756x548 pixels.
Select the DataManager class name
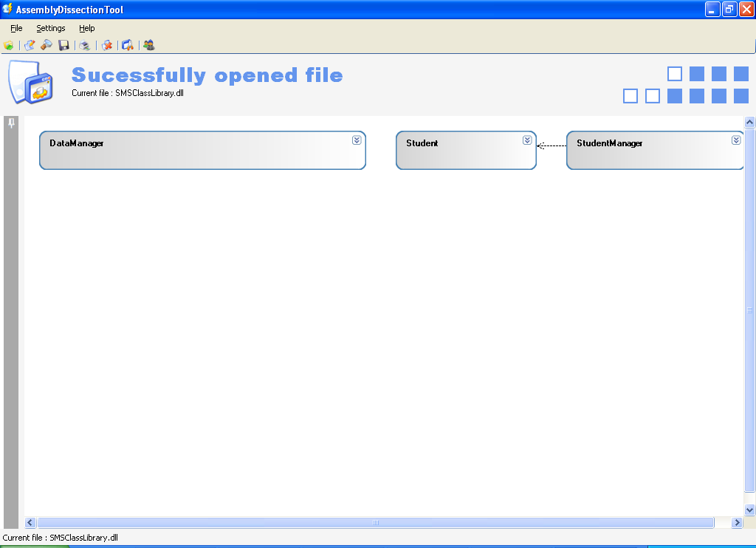click(76, 143)
